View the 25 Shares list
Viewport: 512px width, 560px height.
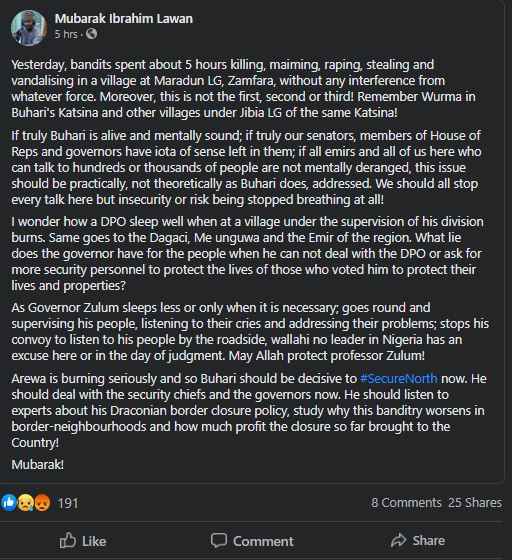point(475,503)
